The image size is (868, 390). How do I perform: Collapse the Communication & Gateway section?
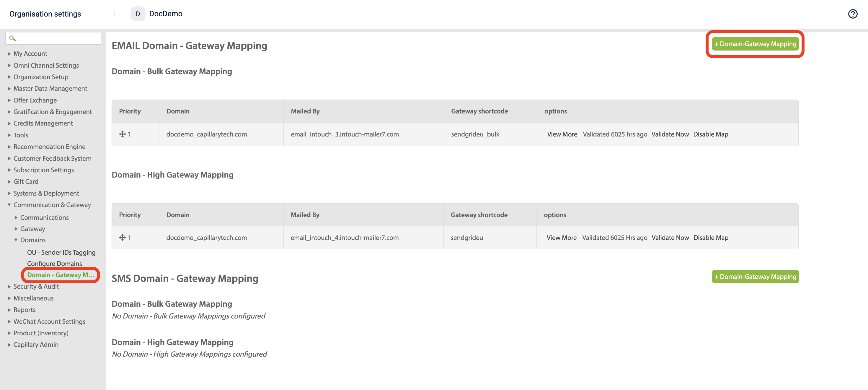9,205
